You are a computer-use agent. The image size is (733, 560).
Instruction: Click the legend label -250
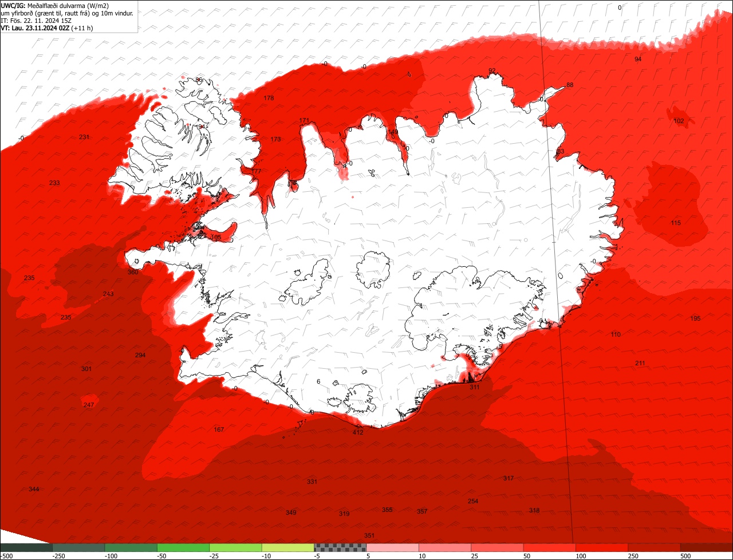(x=58, y=556)
